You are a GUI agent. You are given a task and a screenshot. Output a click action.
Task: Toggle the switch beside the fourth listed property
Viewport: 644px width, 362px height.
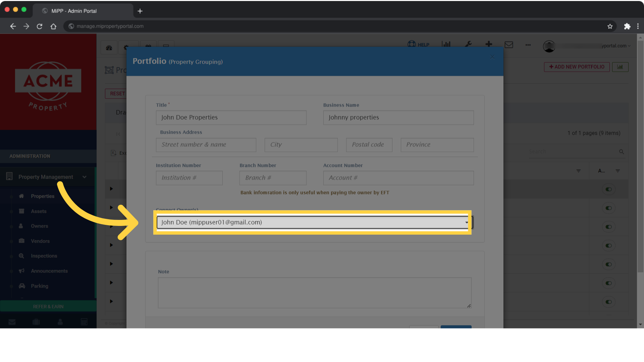point(609,245)
